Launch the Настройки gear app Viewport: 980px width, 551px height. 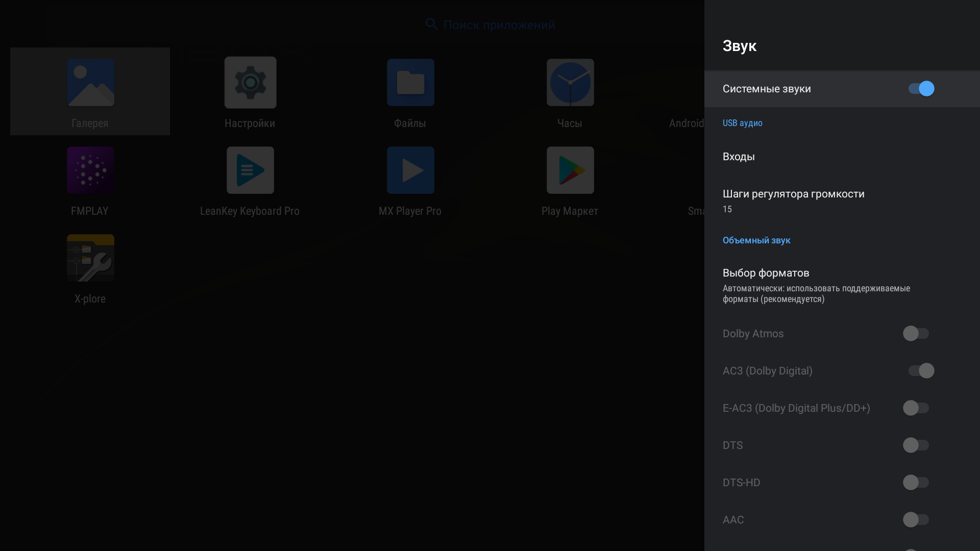(x=250, y=83)
